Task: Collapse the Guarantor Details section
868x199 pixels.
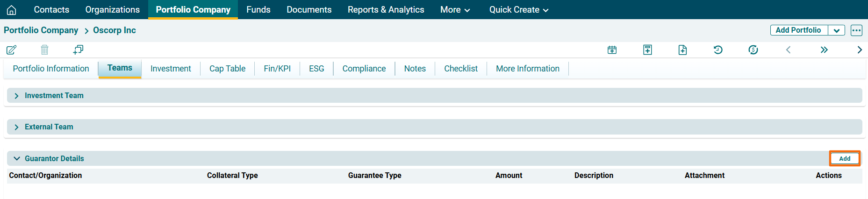Action: [x=17, y=159]
